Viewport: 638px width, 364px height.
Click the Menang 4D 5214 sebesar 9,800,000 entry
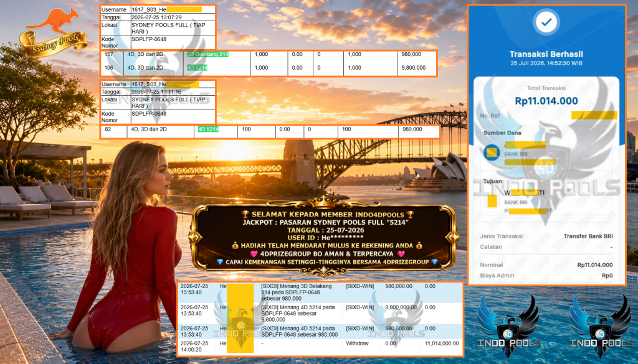tap(298, 314)
